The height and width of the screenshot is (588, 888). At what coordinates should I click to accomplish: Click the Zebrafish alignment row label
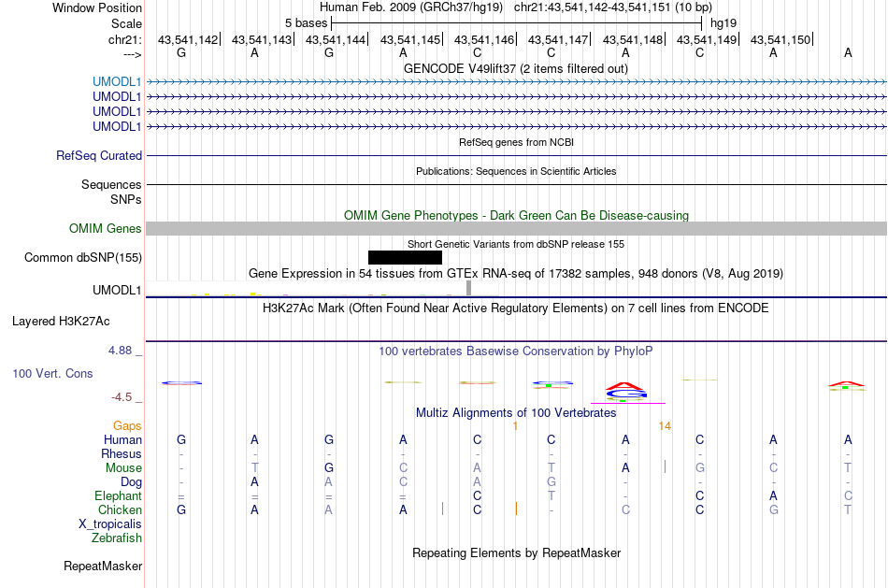pos(117,538)
